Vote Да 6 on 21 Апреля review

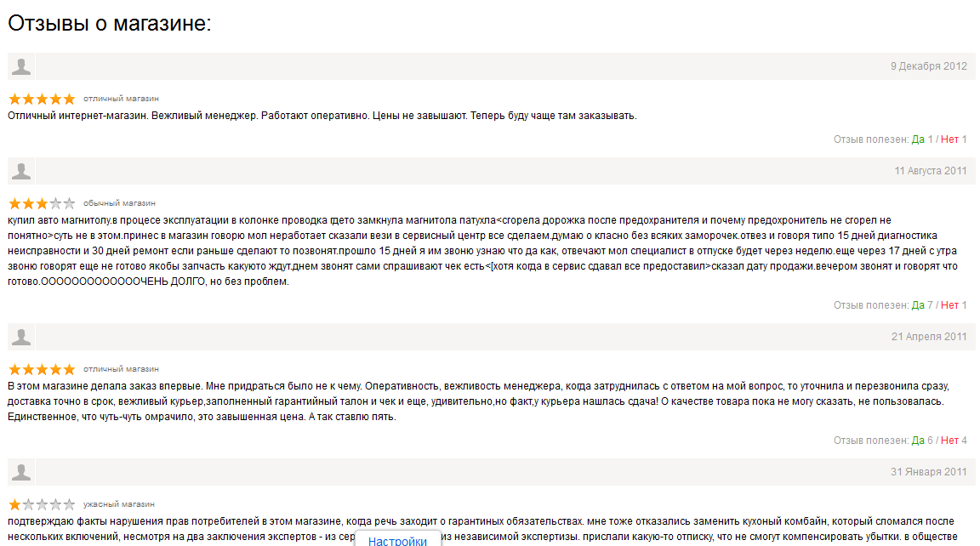click(x=922, y=441)
